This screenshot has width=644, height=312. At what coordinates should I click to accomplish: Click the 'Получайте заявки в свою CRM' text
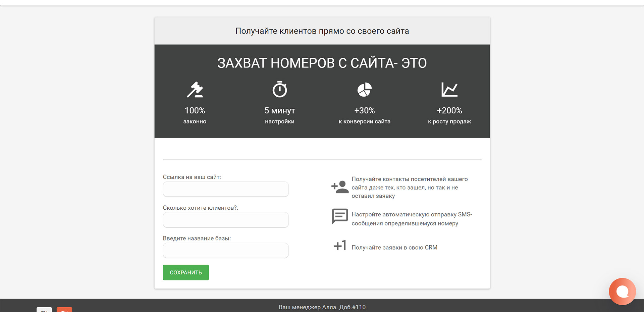point(394,248)
